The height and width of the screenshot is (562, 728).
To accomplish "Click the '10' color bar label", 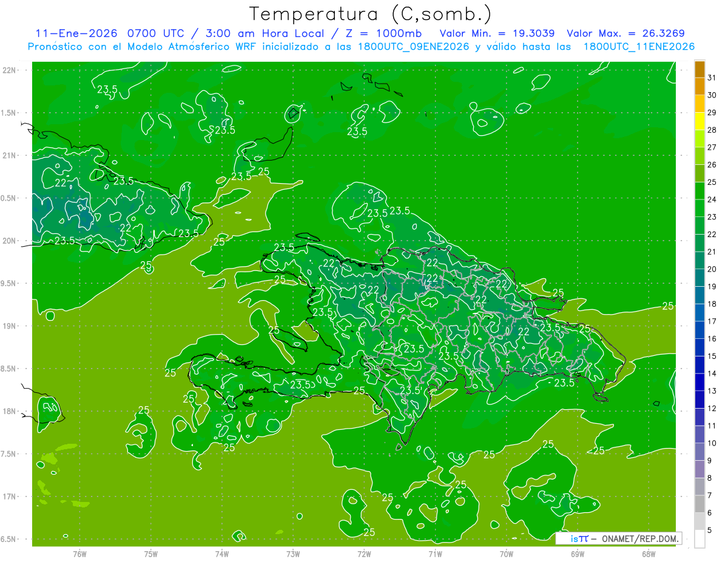I will coord(712,443).
